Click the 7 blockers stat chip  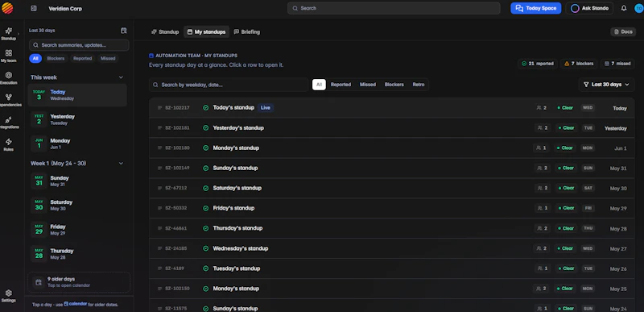coord(579,64)
